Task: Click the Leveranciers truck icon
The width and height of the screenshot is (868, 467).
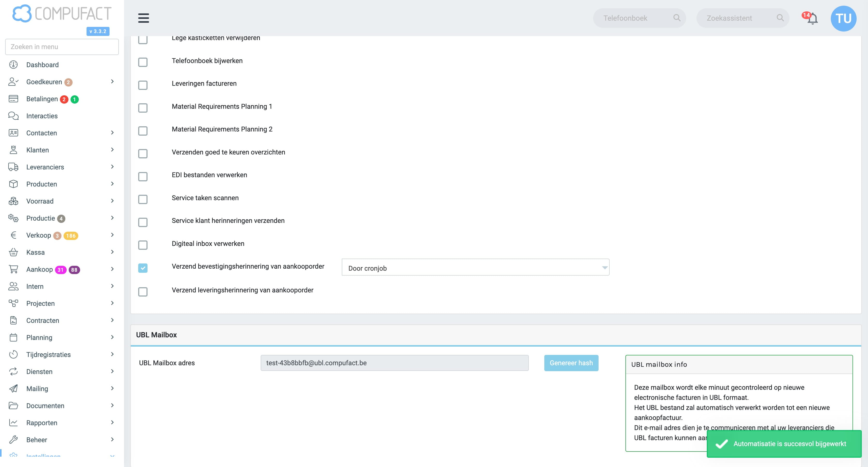Action: tap(13, 167)
